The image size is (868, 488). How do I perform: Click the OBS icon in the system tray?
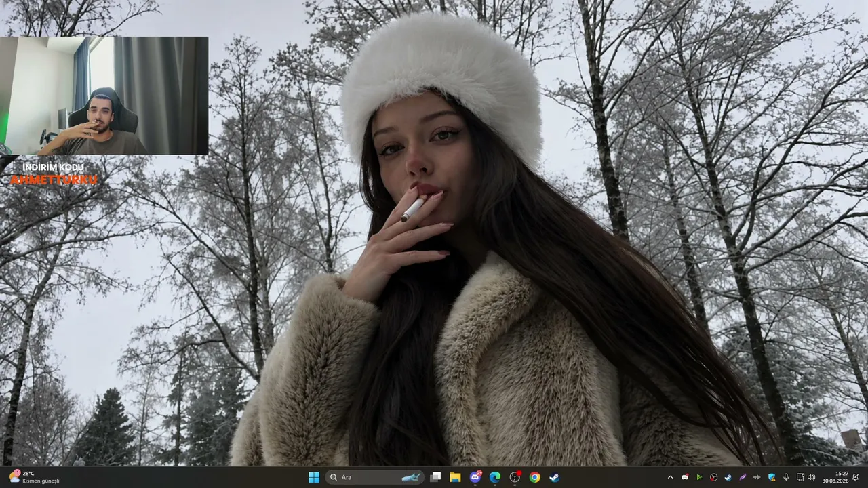coord(713,477)
